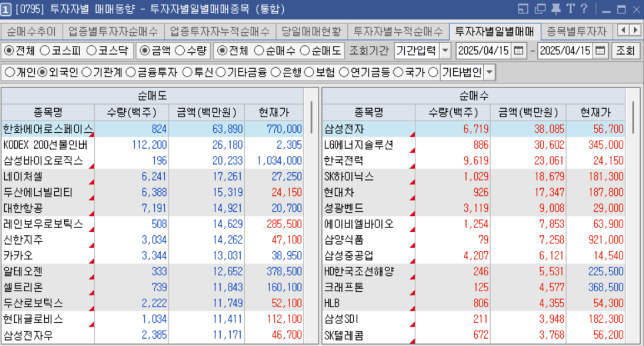Select the 코스피 radio button
The width and height of the screenshot is (644, 346).
(x=45, y=51)
